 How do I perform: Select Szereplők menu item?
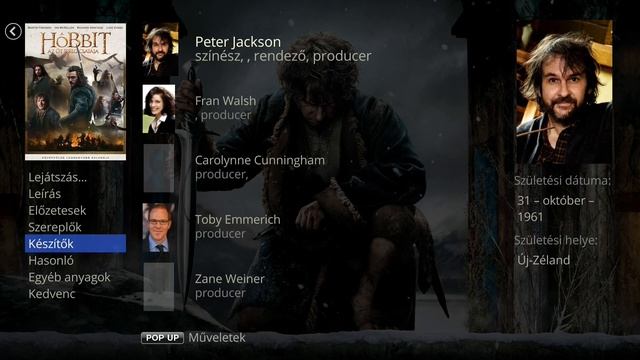55,227
